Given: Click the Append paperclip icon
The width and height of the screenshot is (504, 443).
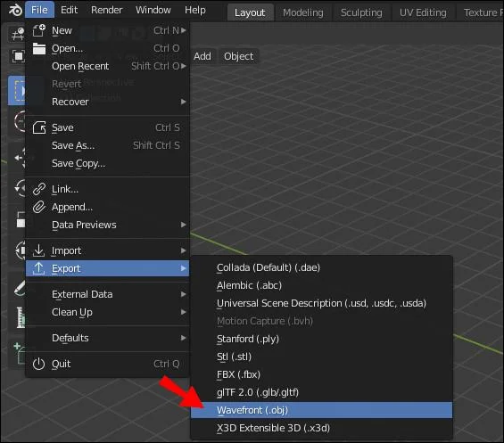Looking at the screenshot, I should [39, 207].
